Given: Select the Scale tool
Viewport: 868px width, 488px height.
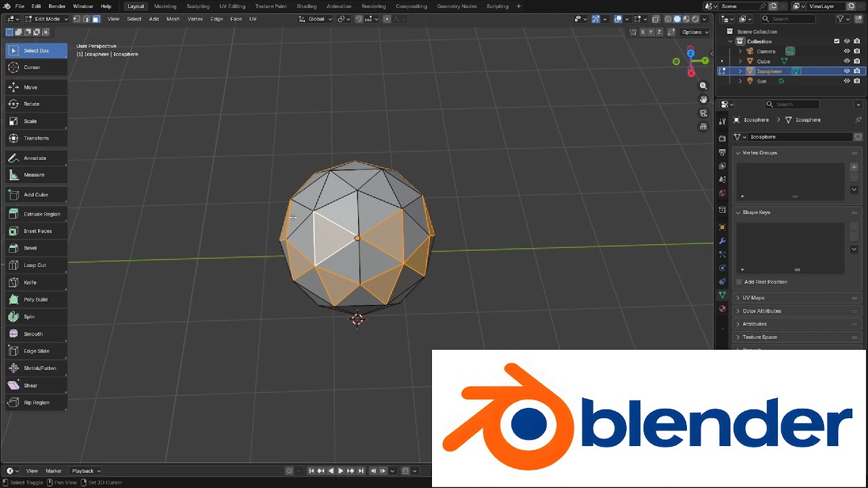Looking at the screenshot, I should pyautogui.click(x=36, y=121).
